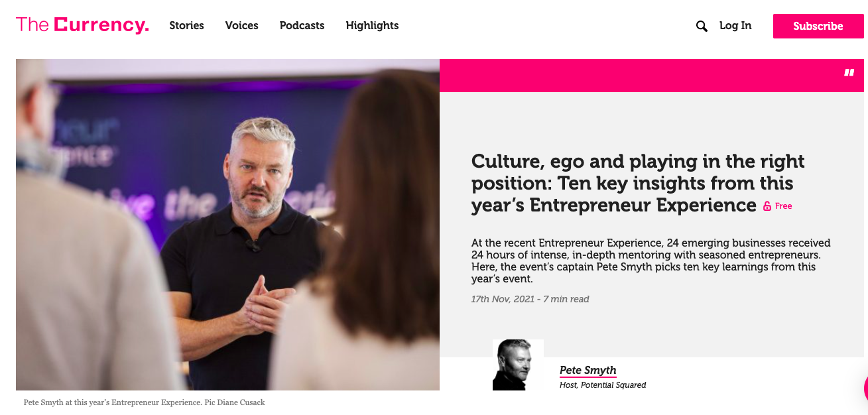Click Pete Smyth's black-and-white headshot
The image size is (868, 415).
[518, 365]
